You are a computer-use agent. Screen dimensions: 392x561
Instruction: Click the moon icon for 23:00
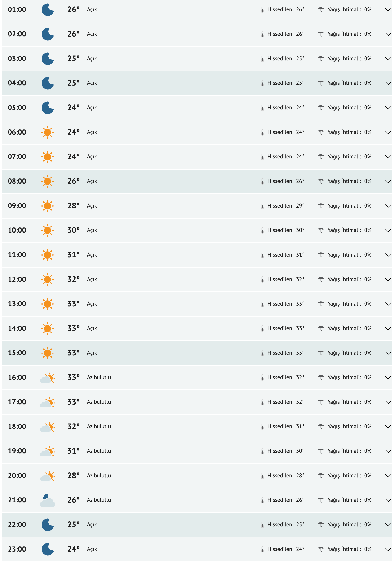tap(47, 549)
